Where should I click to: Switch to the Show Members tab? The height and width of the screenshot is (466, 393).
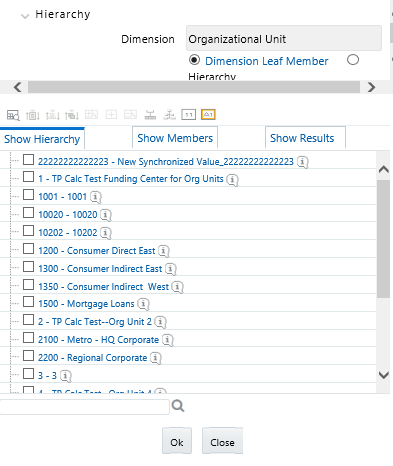click(x=175, y=138)
